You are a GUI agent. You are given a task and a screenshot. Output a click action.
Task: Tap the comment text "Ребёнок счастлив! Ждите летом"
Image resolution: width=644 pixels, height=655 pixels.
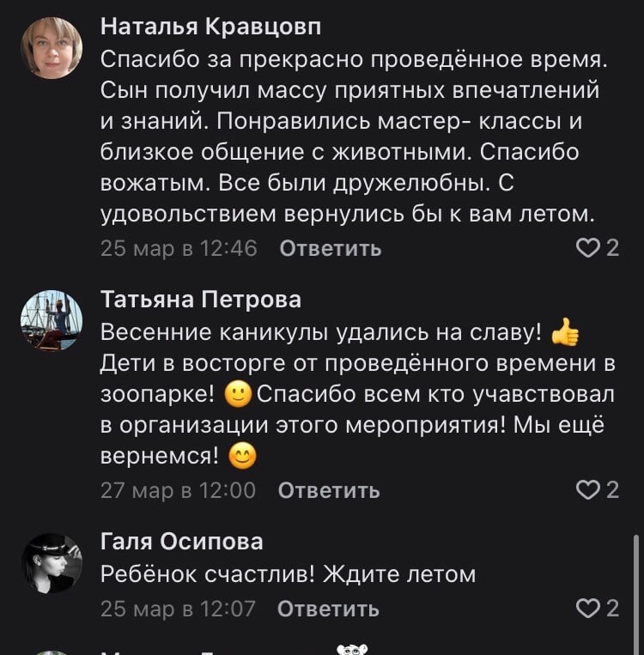[288, 575]
